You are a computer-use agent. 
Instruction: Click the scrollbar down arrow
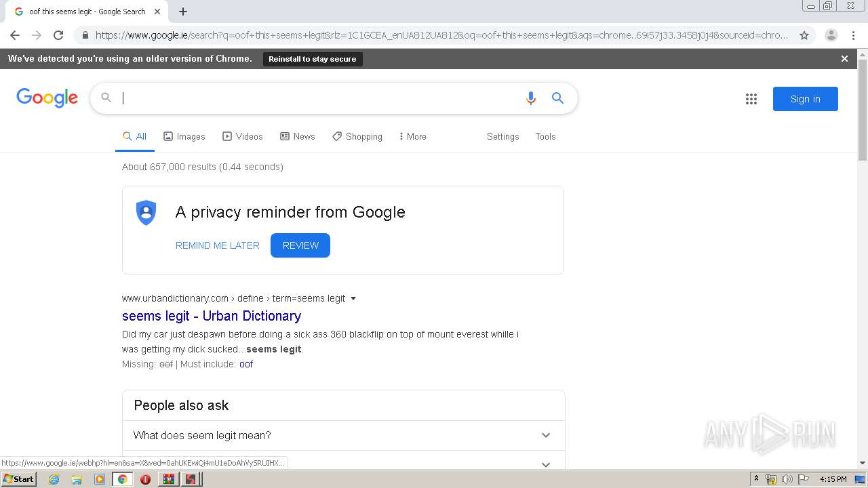coord(863,464)
